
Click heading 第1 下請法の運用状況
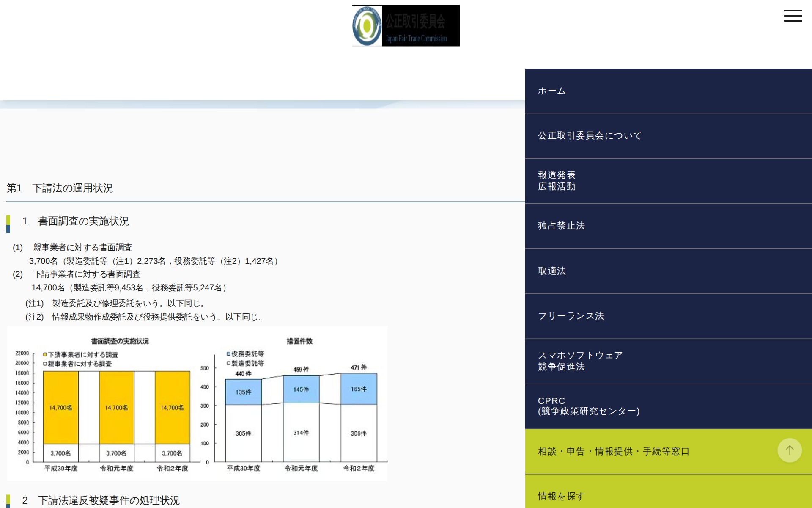point(60,188)
